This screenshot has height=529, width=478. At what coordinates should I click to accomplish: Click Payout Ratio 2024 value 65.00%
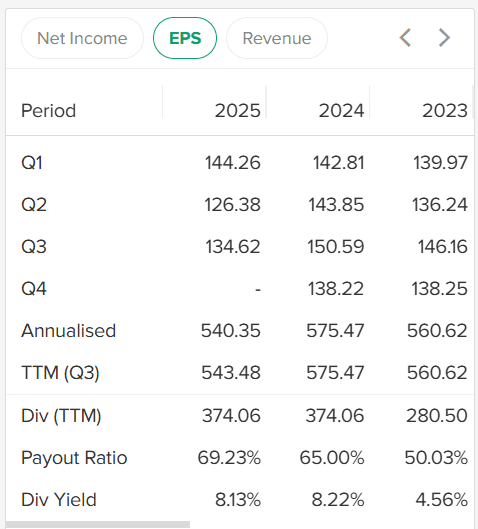click(x=332, y=458)
